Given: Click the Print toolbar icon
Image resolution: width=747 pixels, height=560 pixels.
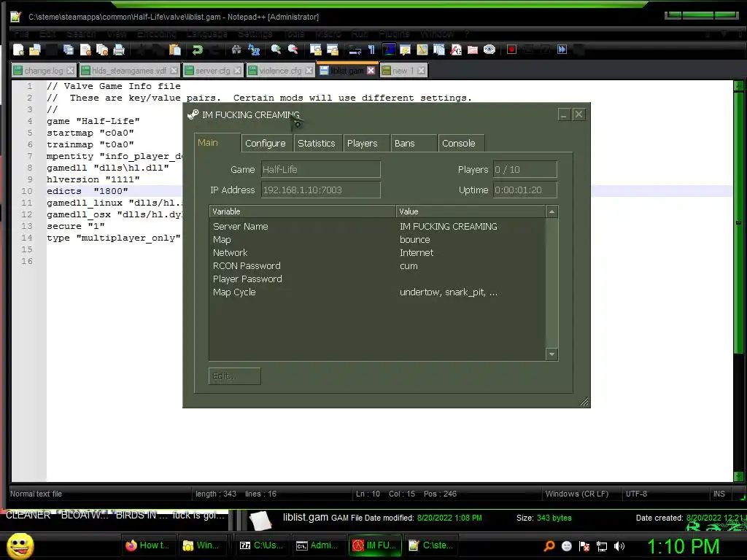Looking at the screenshot, I should click(x=119, y=50).
